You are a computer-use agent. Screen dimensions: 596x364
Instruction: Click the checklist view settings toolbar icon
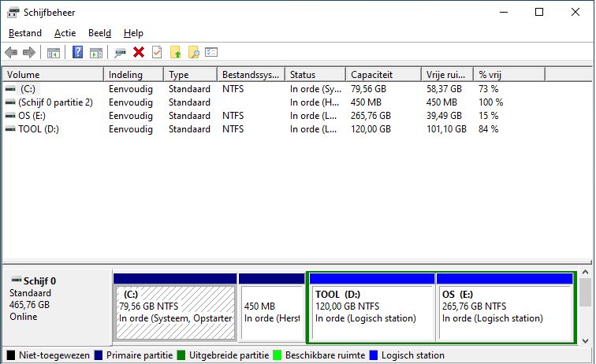point(211,52)
